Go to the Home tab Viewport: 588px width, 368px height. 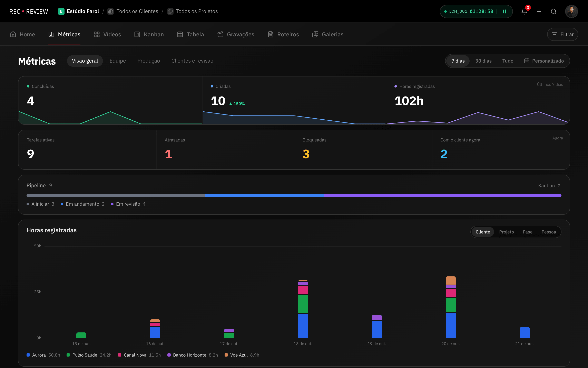pos(22,34)
